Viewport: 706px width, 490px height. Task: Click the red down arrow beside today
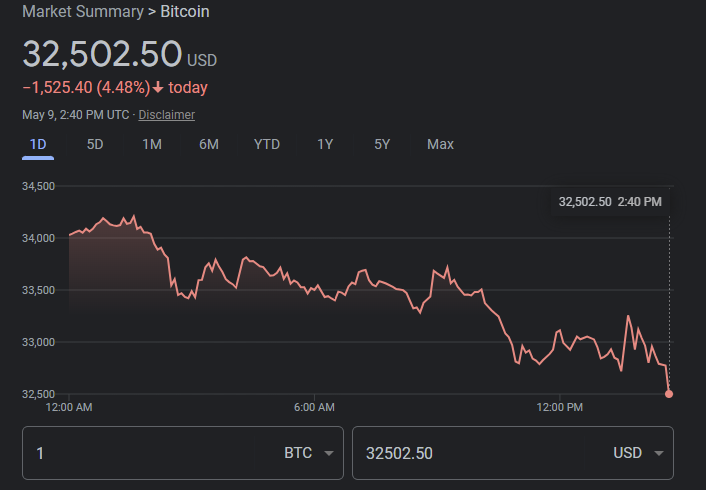[x=158, y=87]
